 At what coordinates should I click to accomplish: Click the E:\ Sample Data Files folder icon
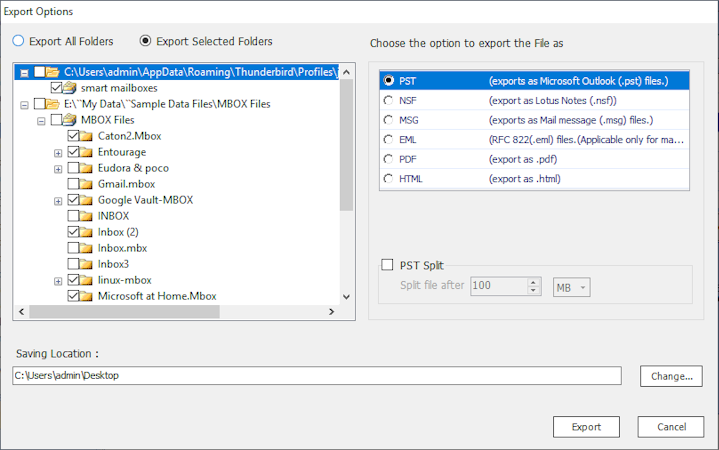coord(53,104)
